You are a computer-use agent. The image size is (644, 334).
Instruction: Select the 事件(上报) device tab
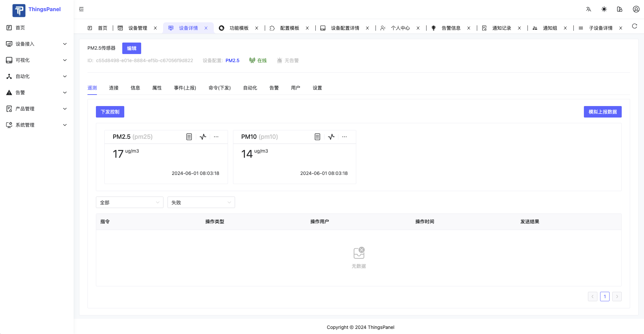pos(185,88)
